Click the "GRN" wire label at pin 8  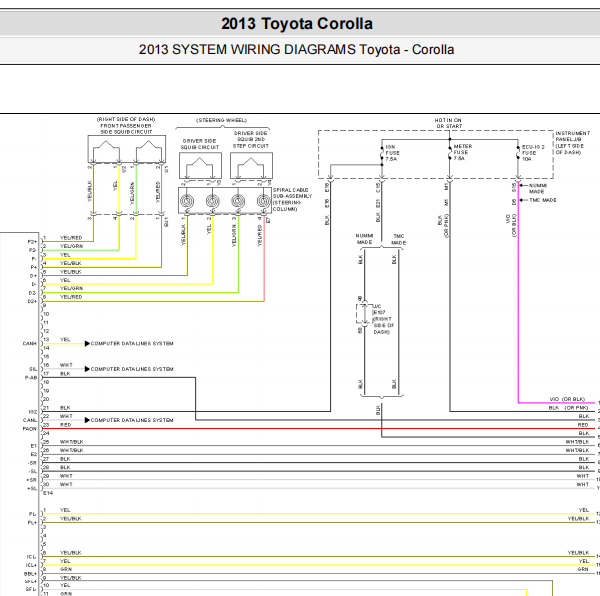pyautogui.click(x=66, y=569)
